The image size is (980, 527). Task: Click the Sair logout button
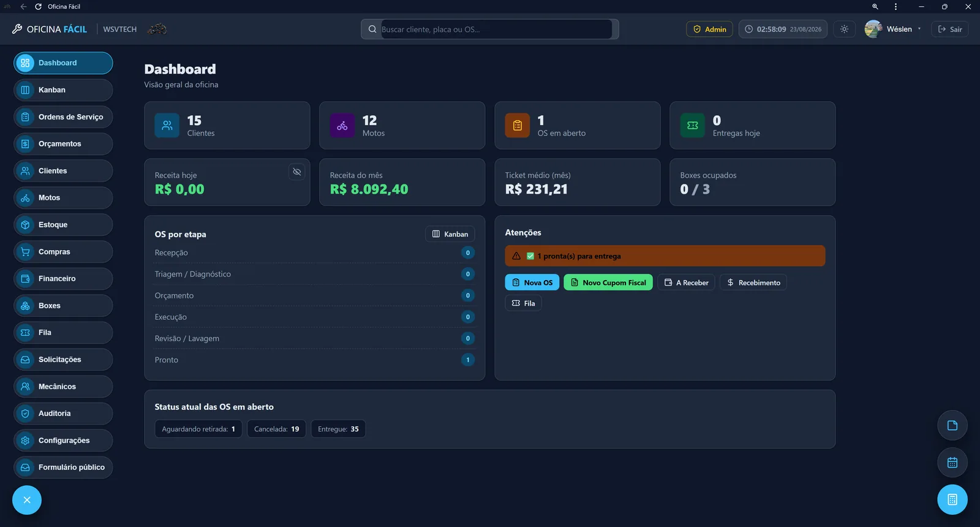(x=949, y=29)
